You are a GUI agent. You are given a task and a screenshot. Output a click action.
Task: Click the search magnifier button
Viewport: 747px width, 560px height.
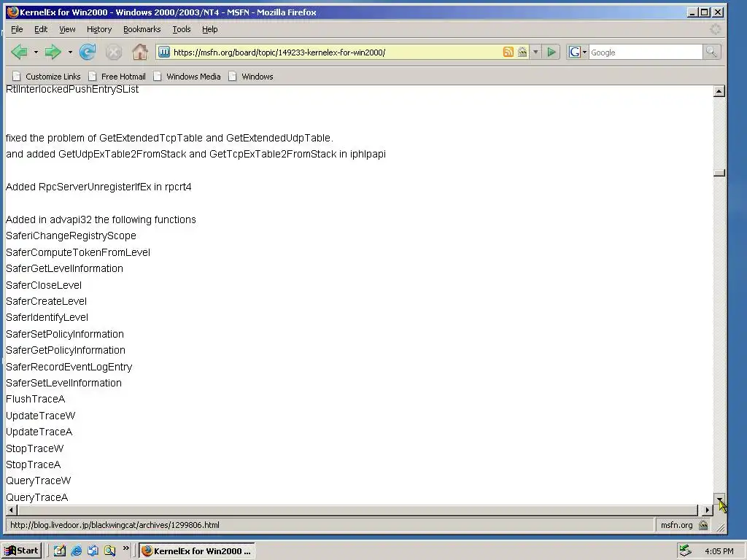711,52
